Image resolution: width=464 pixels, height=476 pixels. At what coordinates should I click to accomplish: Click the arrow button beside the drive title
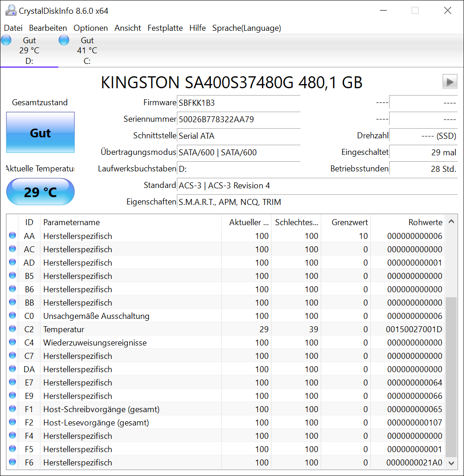point(450,81)
